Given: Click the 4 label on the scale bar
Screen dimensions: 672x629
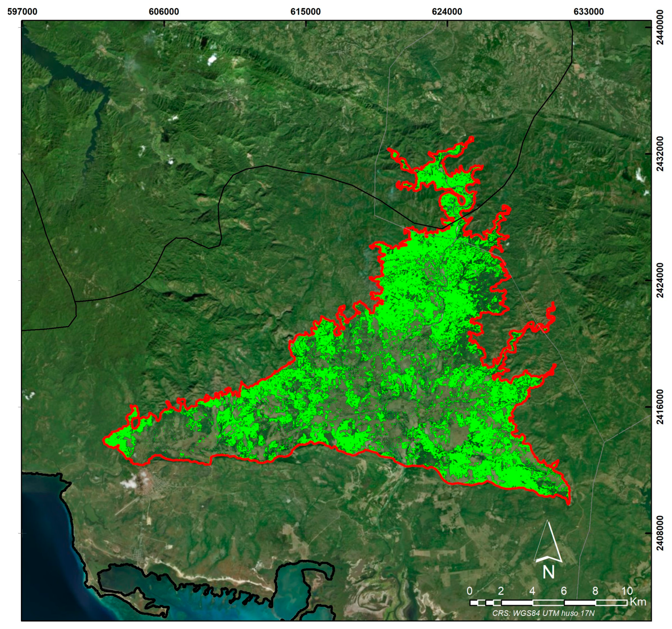Looking at the screenshot, I should click(x=533, y=591).
